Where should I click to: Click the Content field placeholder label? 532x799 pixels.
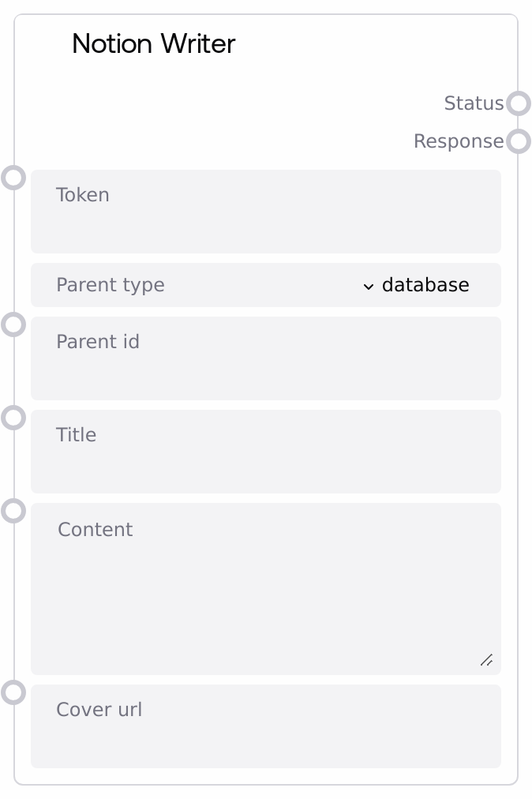pos(96,530)
